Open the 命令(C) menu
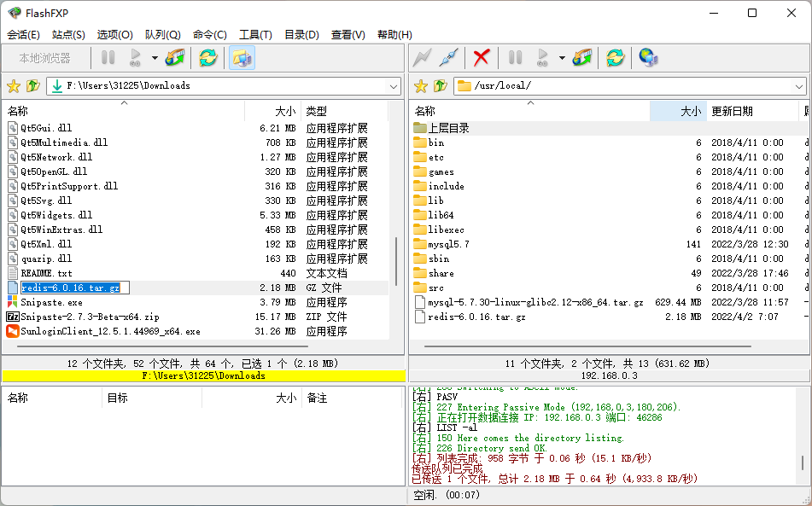This screenshot has width=812, height=506. click(210, 35)
